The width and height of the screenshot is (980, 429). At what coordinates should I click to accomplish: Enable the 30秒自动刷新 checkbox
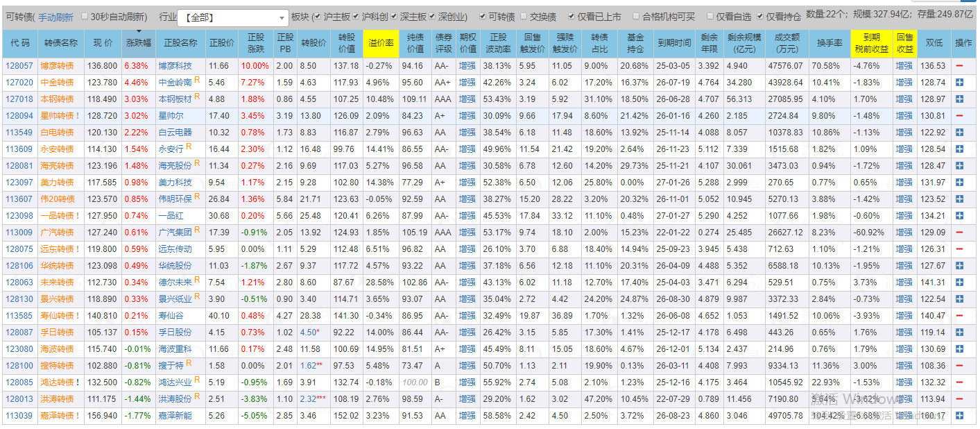click(85, 17)
